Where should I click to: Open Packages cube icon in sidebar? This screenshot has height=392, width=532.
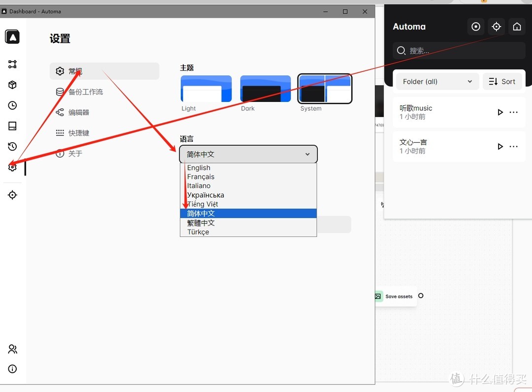(x=12, y=85)
